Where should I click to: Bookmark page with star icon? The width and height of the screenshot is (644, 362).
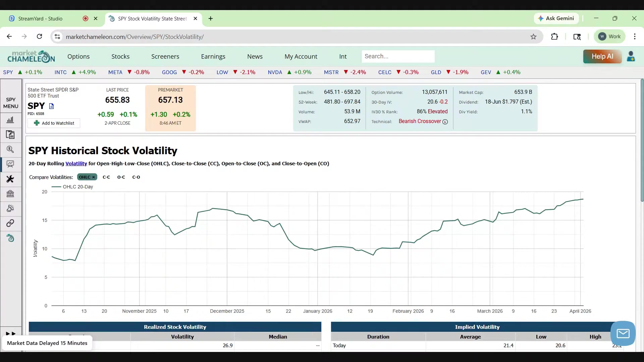[533, 37]
